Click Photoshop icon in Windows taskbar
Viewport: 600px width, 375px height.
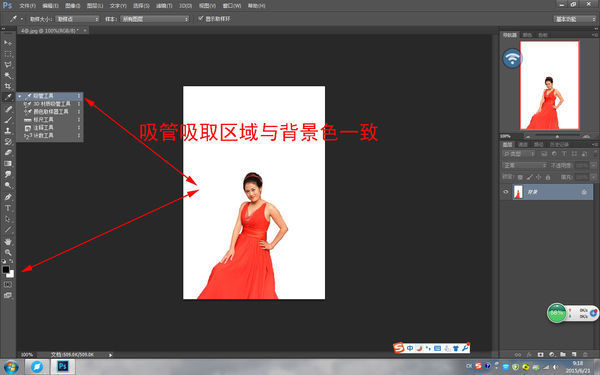click(x=62, y=366)
